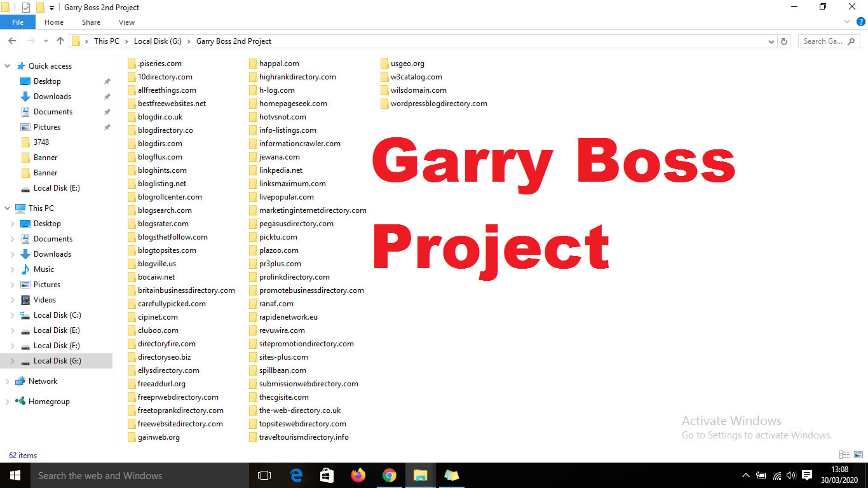Open the Help question mark icon

(861, 22)
